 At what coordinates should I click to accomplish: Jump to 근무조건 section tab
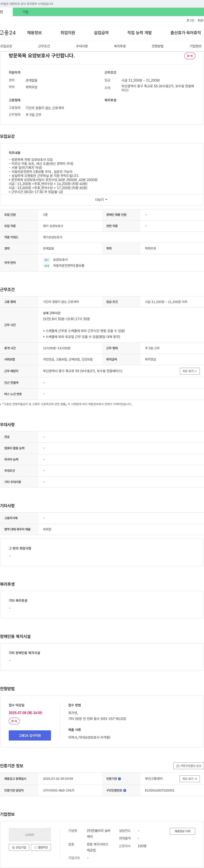point(44,46)
